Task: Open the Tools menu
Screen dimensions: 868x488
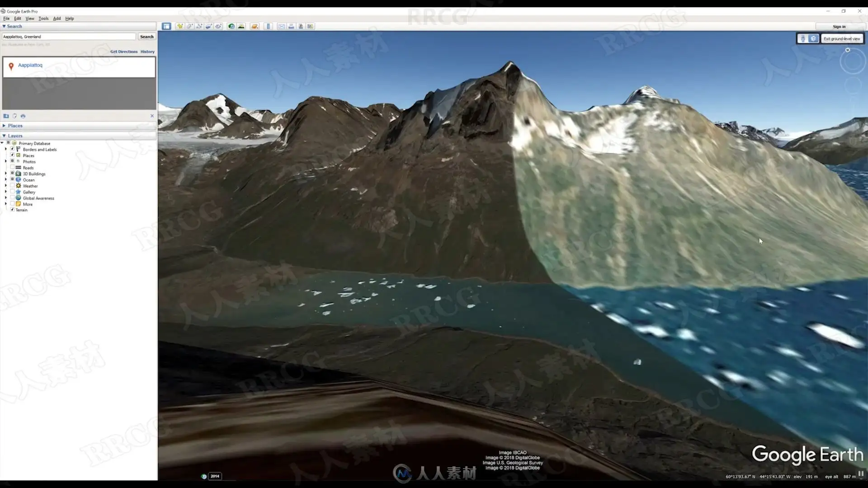Action: (x=43, y=19)
